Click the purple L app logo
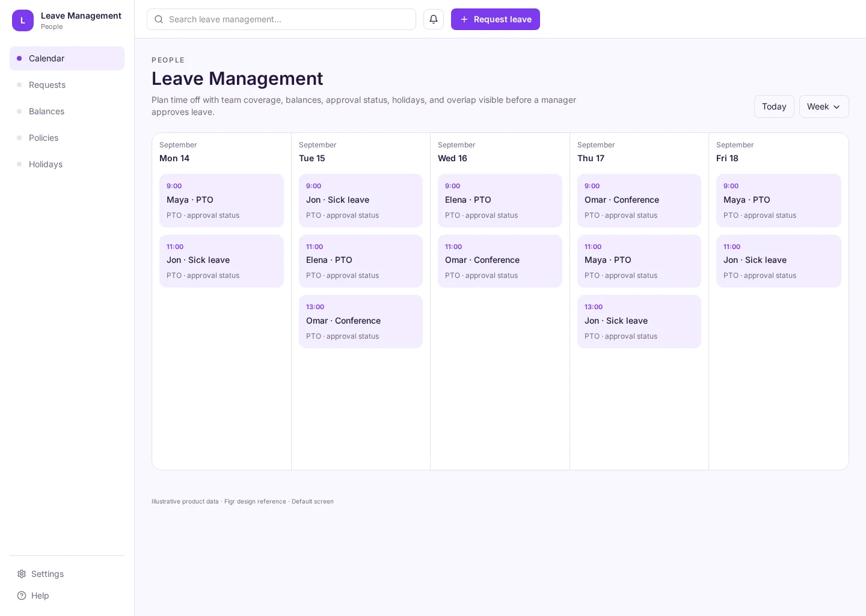Screen dimensions: 866x616 pyautogui.click(x=23, y=20)
